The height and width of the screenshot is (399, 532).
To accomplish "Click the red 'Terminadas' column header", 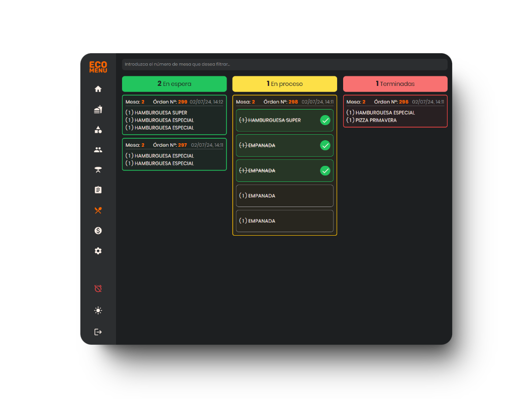I will [x=395, y=84].
